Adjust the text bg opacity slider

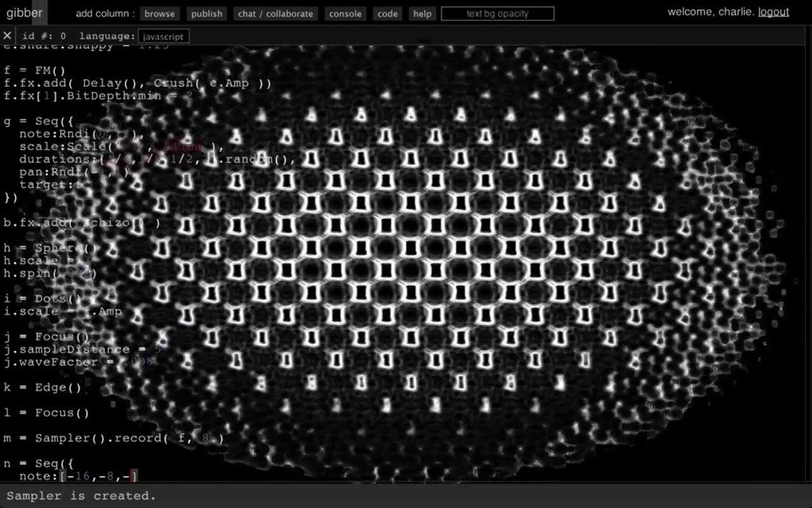[x=497, y=13]
